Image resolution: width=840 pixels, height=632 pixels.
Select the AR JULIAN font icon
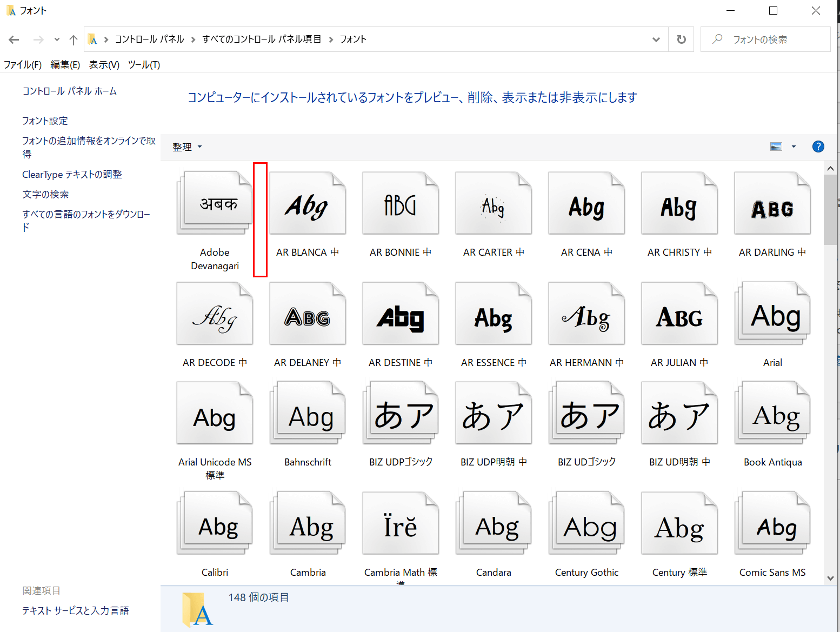pyautogui.click(x=679, y=314)
